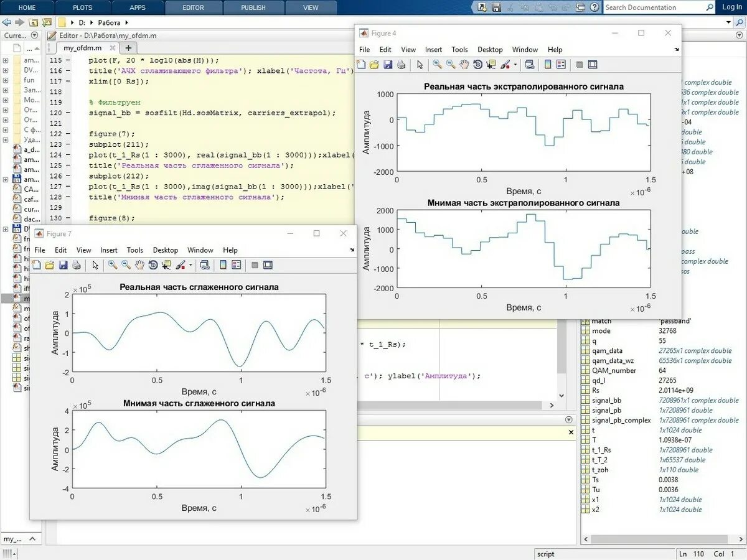Click New Figure icon in Figure 7
Screen dimensions: 747x560
click(36, 265)
